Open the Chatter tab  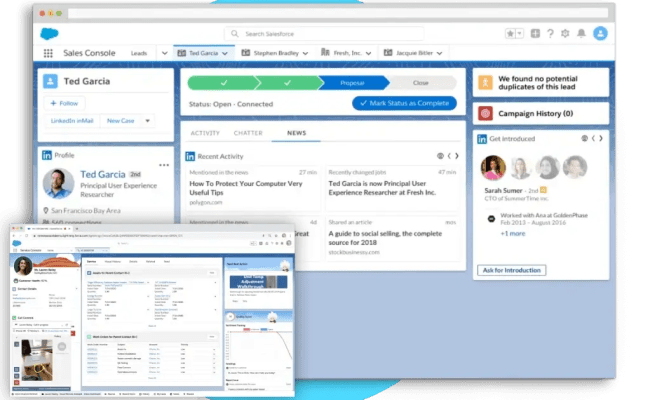248,133
